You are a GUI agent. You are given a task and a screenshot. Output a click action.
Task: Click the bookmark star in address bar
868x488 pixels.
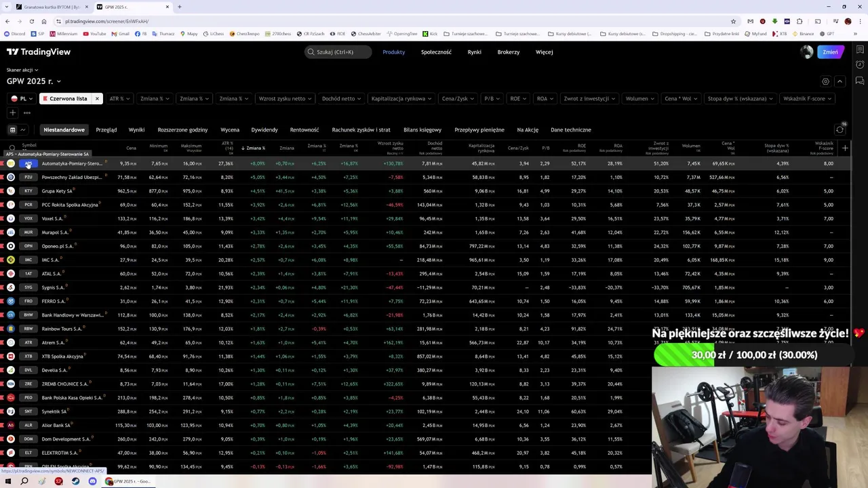(733, 21)
